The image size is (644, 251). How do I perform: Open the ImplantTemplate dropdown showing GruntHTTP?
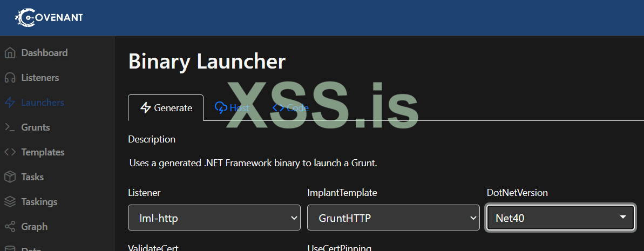(x=394, y=218)
